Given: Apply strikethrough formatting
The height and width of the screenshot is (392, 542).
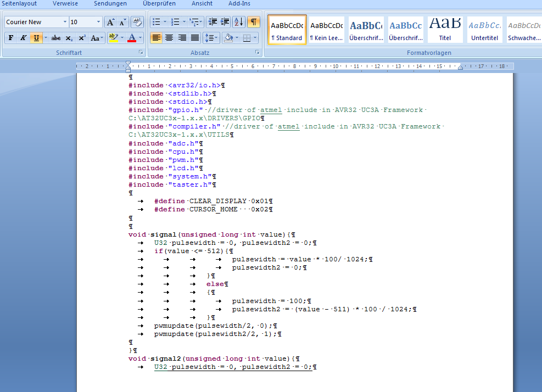Looking at the screenshot, I should [x=55, y=38].
